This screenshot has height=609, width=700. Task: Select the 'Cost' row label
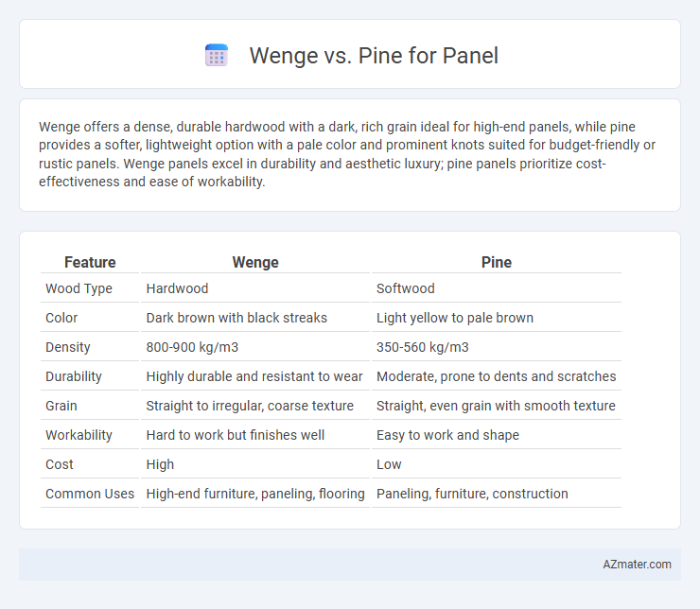coord(60,465)
